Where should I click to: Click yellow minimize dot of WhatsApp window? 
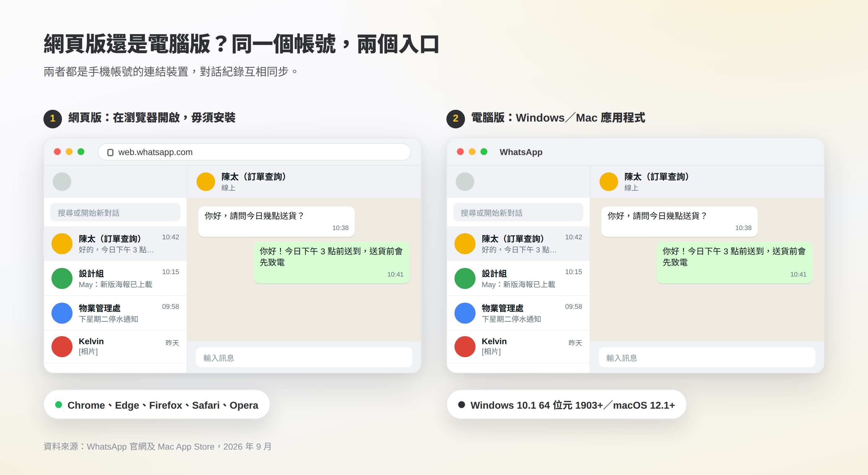472,152
